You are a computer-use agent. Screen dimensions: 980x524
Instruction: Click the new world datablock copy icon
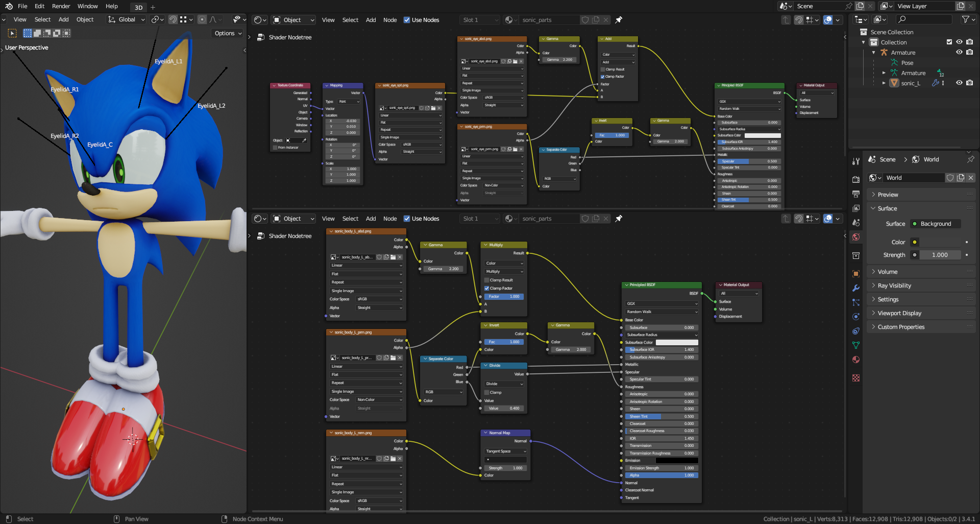[x=961, y=178]
